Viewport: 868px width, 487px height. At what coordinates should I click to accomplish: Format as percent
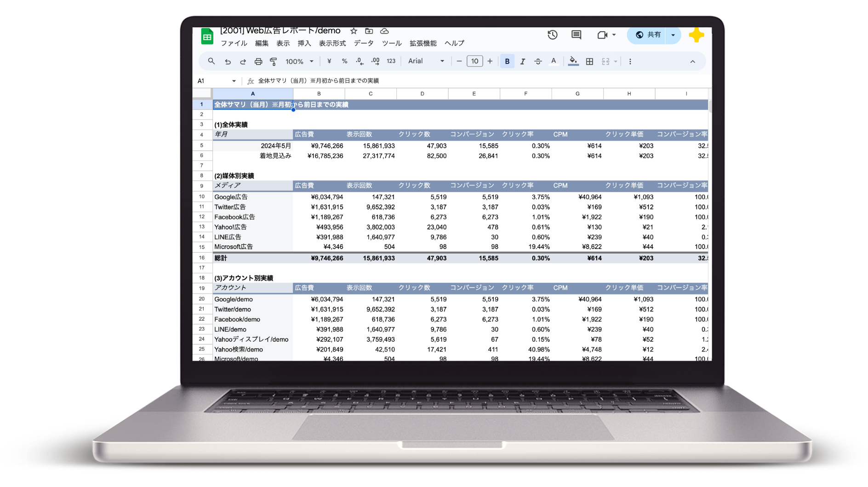(x=344, y=61)
